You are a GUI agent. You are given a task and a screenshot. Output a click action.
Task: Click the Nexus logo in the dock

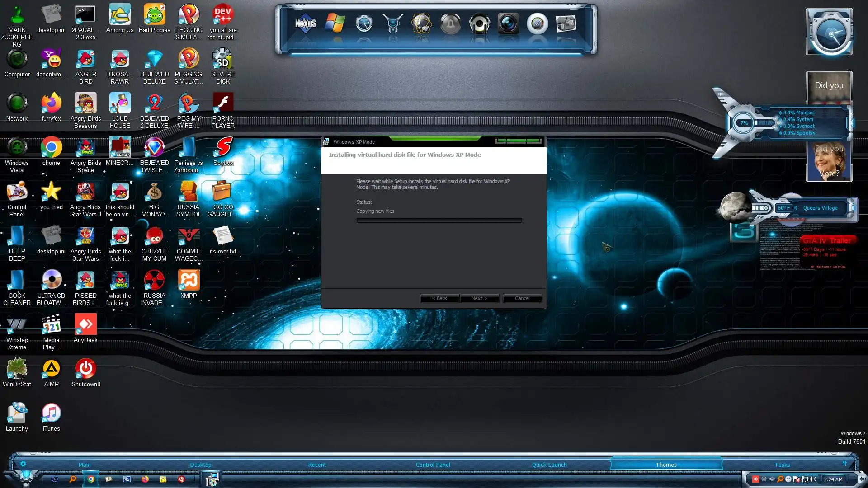306,23
